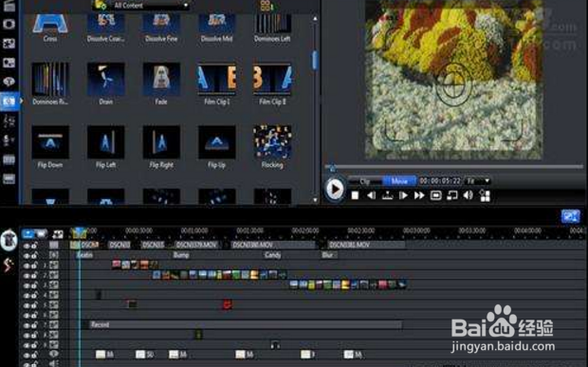Open the track manager icon on timeline toolbar

[58, 234]
